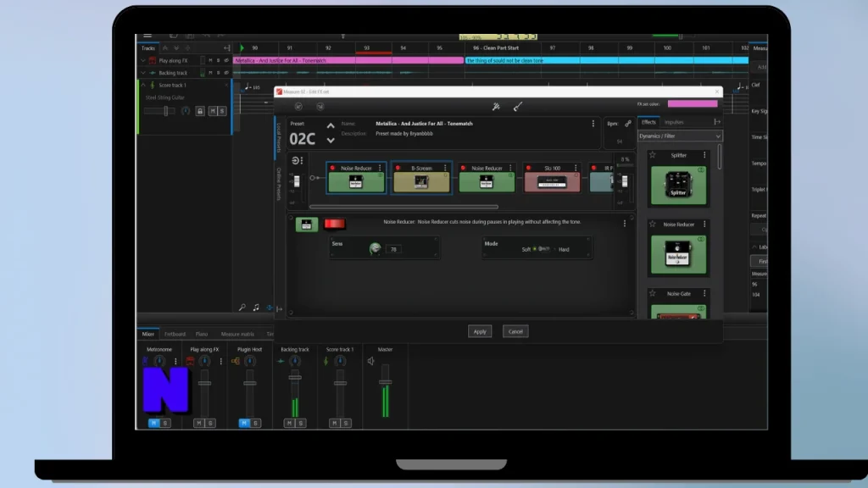The width and height of the screenshot is (868, 488).
Task: Click the export preset icon in FX editor
Action: coord(320,106)
